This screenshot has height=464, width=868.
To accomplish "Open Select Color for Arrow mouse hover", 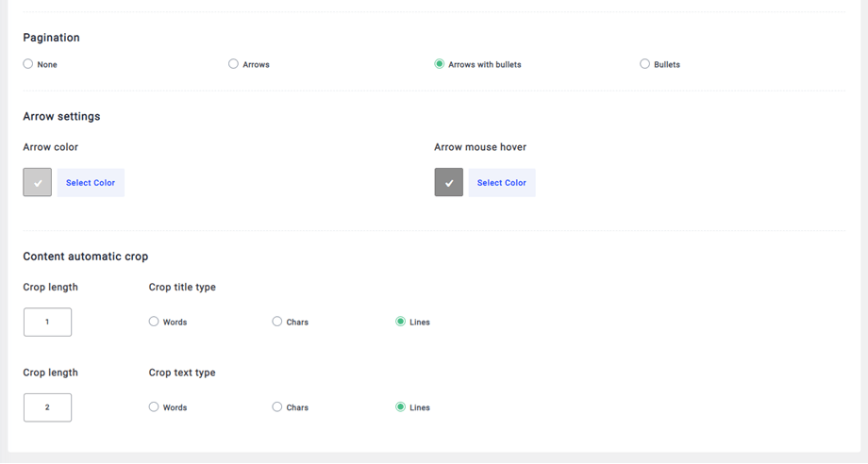I will click(502, 183).
